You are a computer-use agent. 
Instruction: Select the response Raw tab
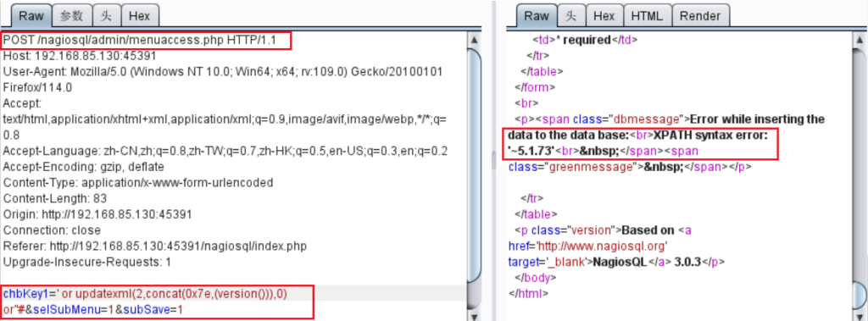coord(537,15)
